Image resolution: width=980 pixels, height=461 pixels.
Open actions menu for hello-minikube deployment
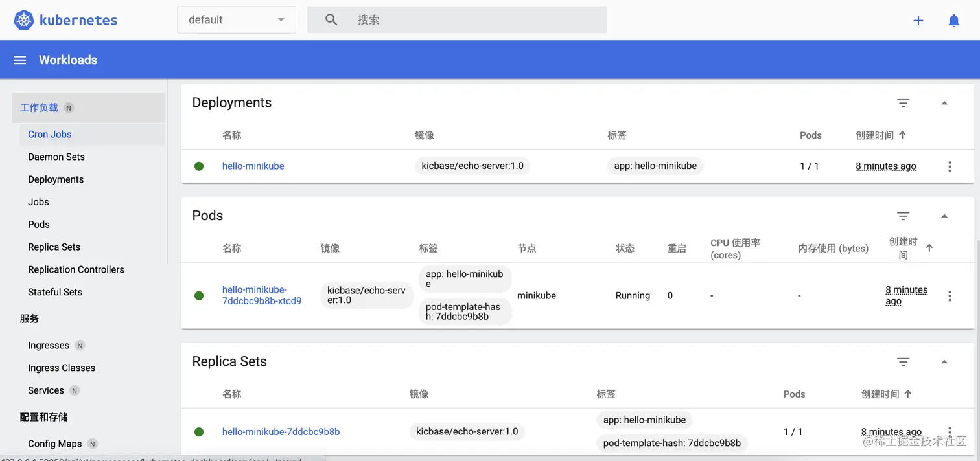(950, 166)
